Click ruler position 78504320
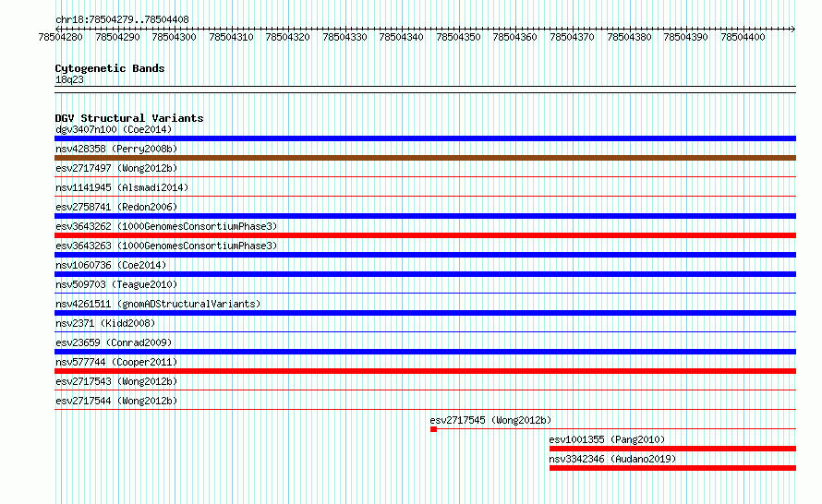This screenshot has width=822, height=504. click(x=288, y=37)
